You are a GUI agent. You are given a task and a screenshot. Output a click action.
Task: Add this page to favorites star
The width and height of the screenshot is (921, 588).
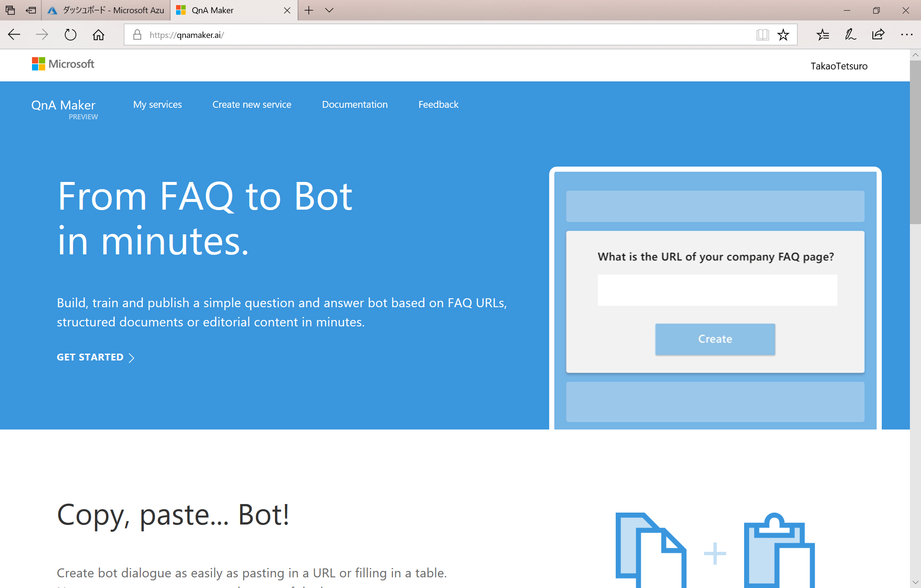point(783,35)
